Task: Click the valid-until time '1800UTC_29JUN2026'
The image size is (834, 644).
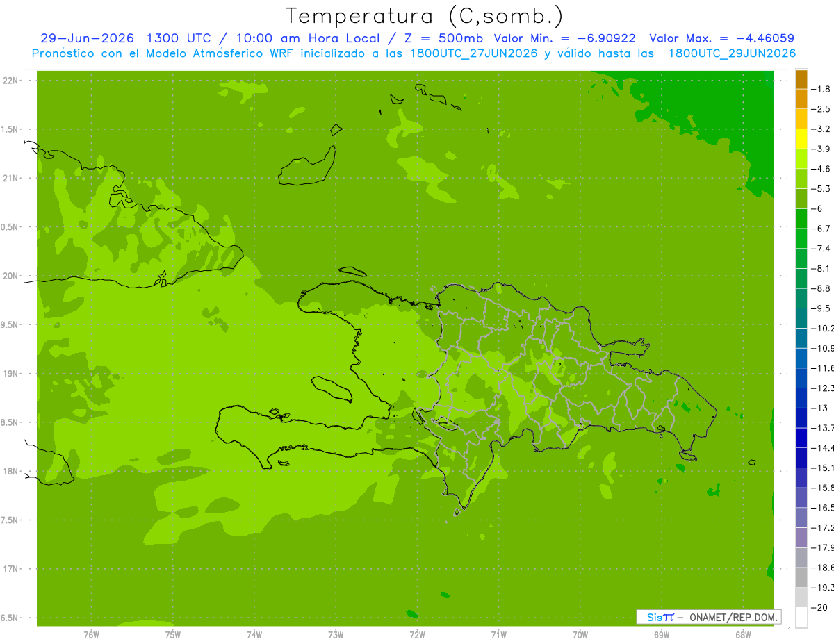Action: coord(732,53)
